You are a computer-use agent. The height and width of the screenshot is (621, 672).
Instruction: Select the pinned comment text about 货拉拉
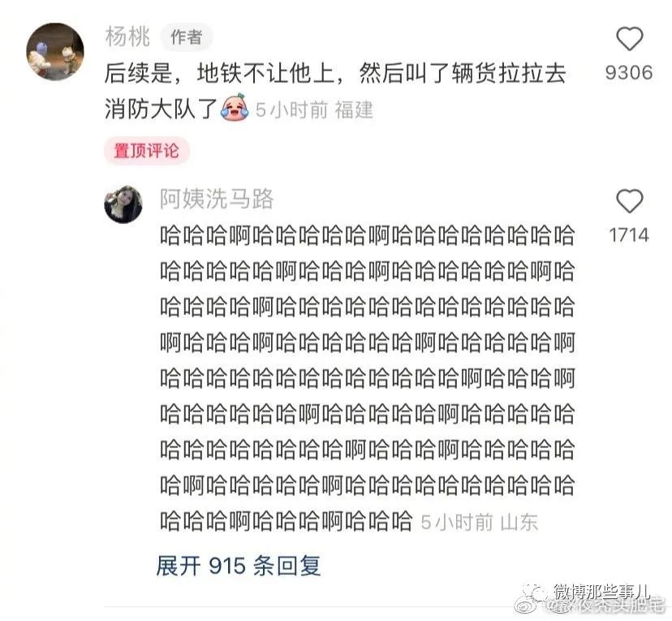(335, 91)
